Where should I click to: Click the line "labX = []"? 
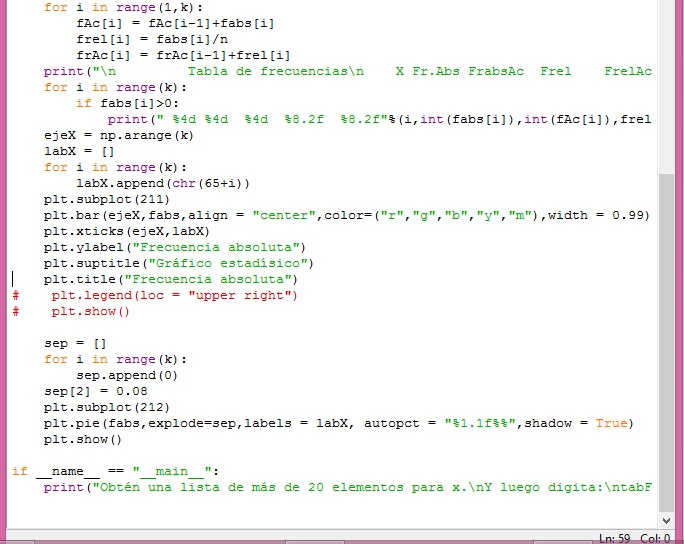[x=79, y=151]
